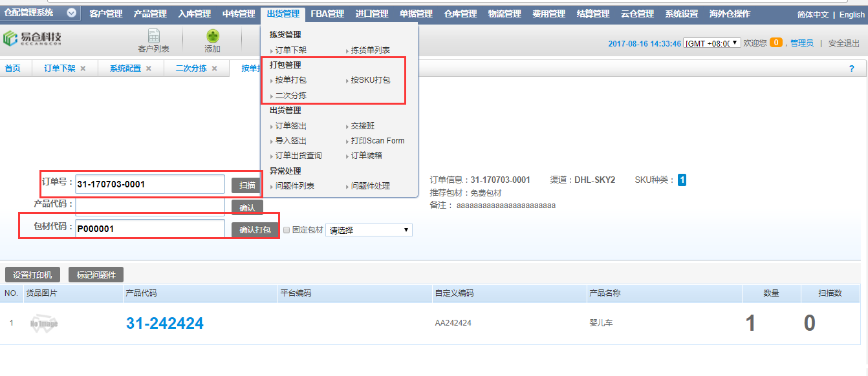The height and width of the screenshot is (376, 868).
Task: Open the 请选择 packaging dropdown
Action: pyautogui.click(x=368, y=229)
